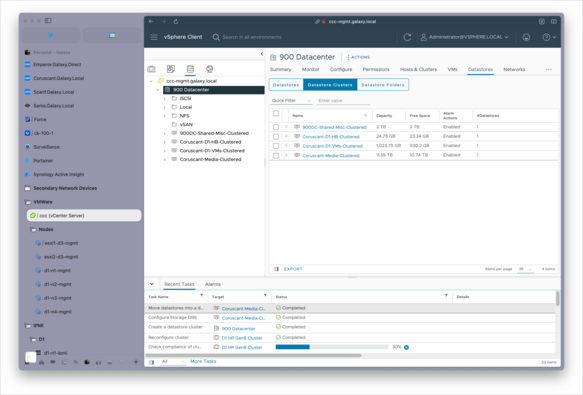The width and height of the screenshot is (583, 395).
Task: Toggle the select-all checkbox in table header
Action: tap(276, 114)
